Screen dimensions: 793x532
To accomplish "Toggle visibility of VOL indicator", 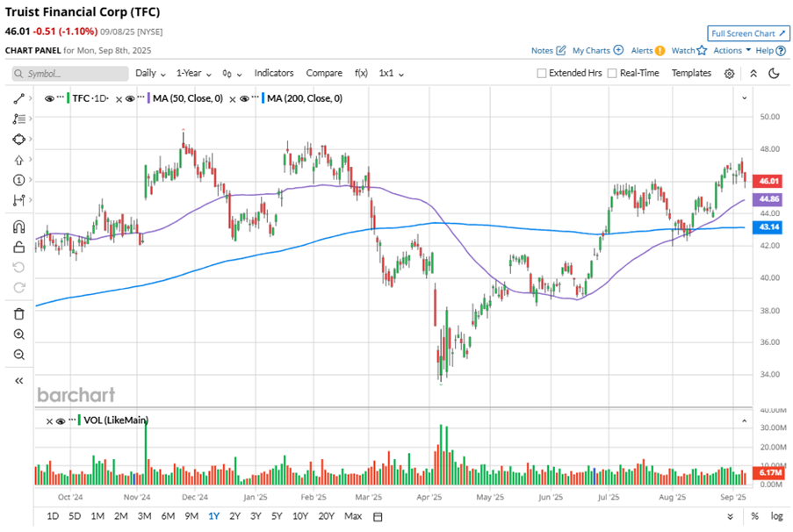I will pos(61,421).
